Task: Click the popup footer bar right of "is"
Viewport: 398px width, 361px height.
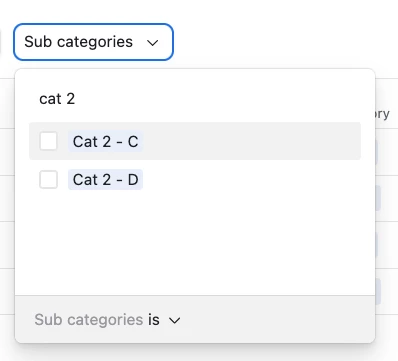Action: 277,320
